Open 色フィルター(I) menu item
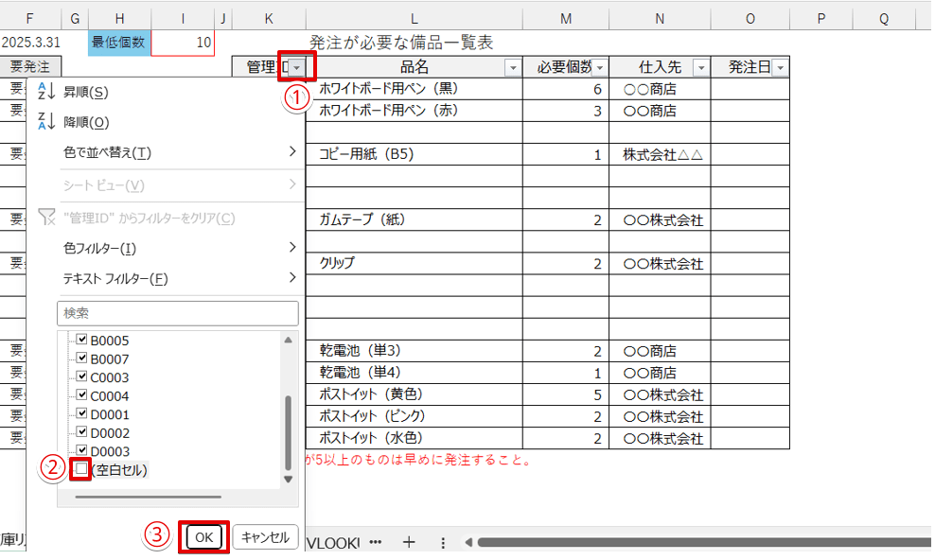The image size is (935, 560). 166,247
